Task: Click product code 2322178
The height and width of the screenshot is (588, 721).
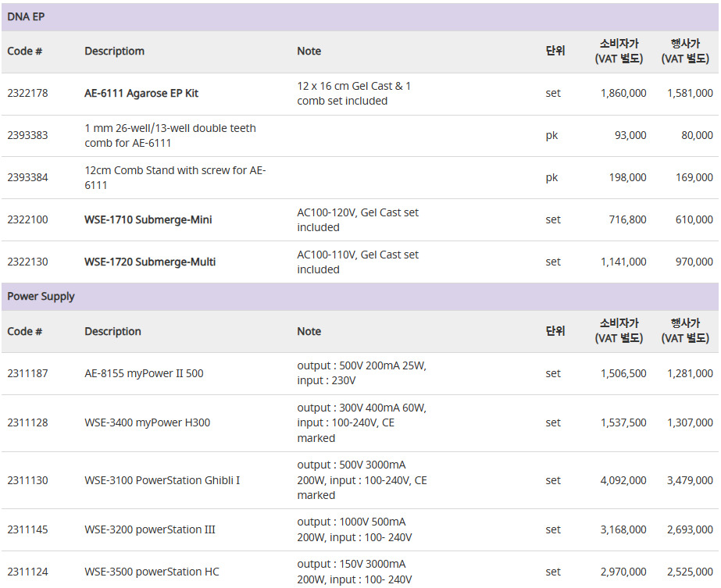Action: click(x=27, y=94)
